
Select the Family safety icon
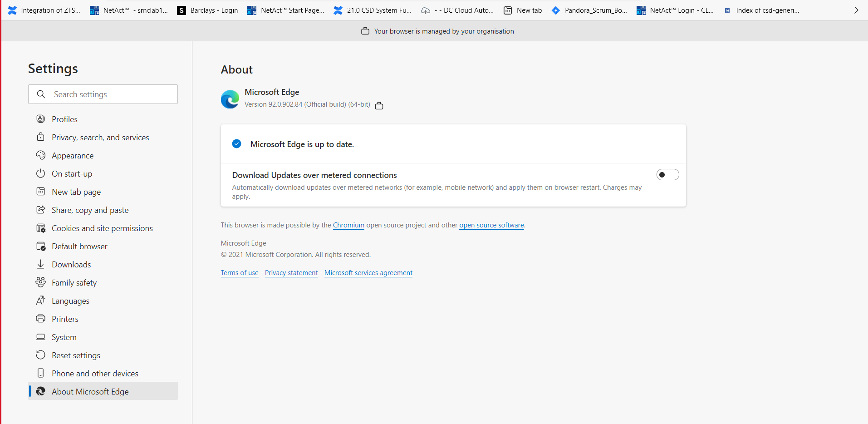coord(41,282)
